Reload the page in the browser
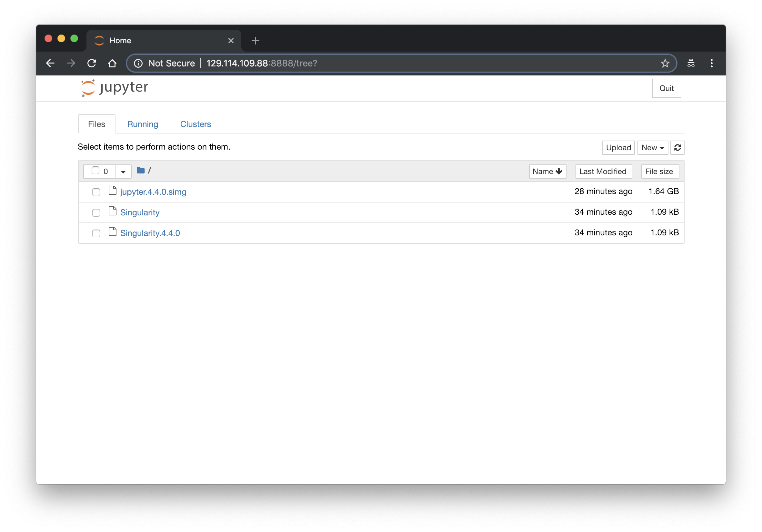The height and width of the screenshot is (532, 762). point(92,63)
